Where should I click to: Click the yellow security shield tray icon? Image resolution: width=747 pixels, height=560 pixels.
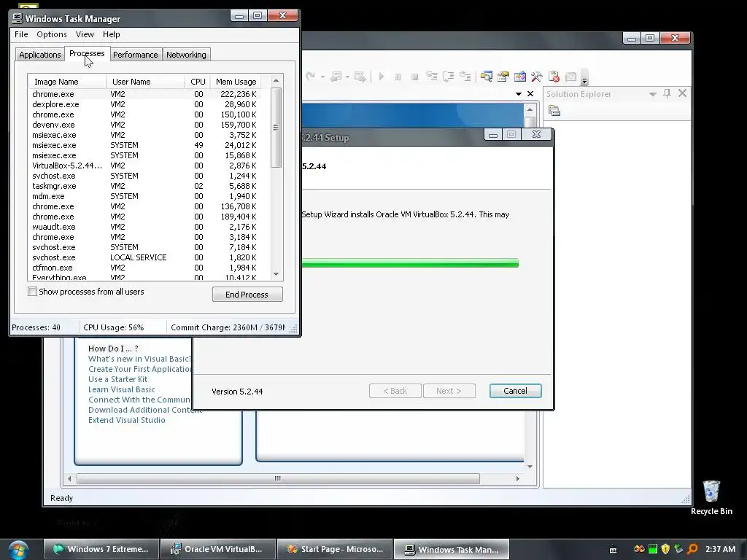point(665,549)
